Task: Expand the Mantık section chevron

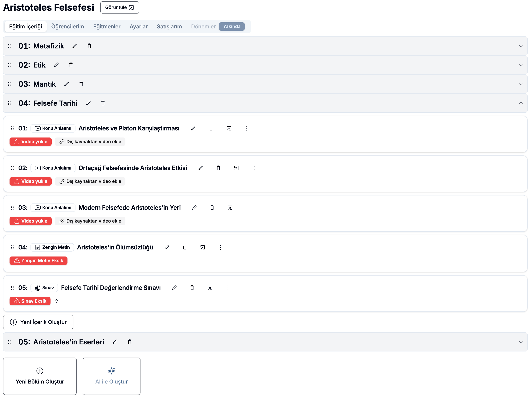Action: pyautogui.click(x=521, y=84)
